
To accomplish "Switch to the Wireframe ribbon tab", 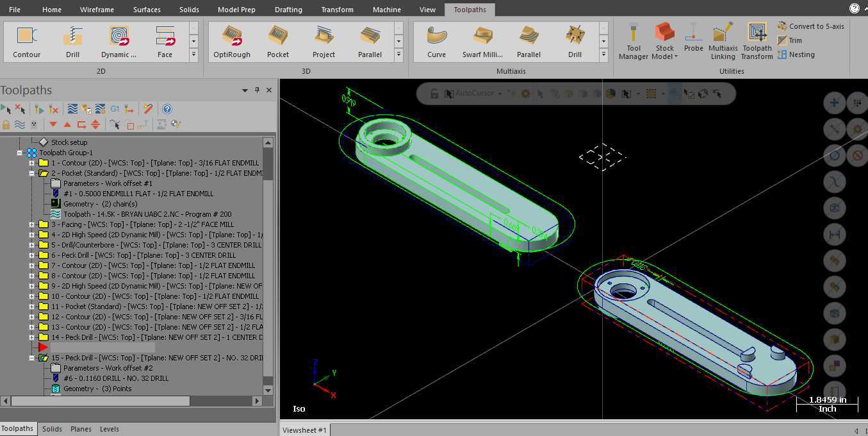I will click(97, 10).
